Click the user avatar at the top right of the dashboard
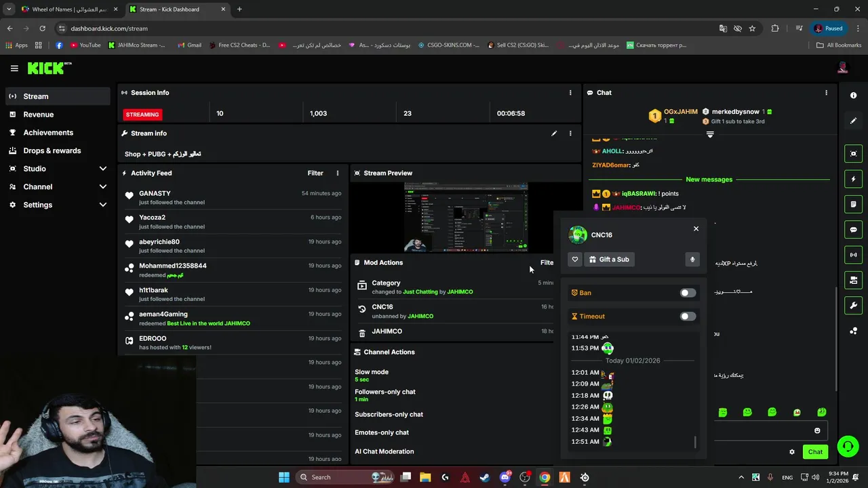The width and height of the screenshot is (868, 488). [x=842, y=67]
